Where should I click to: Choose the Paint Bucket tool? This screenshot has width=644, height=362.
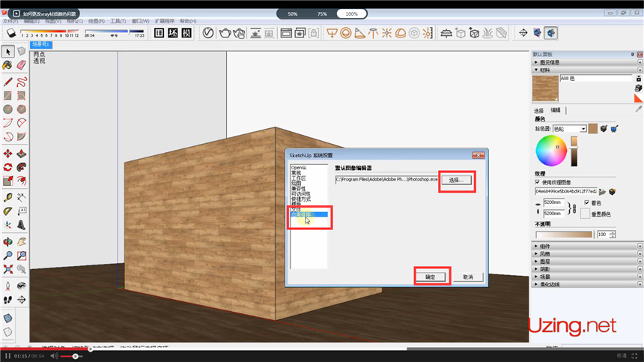(x=7, y=66)
